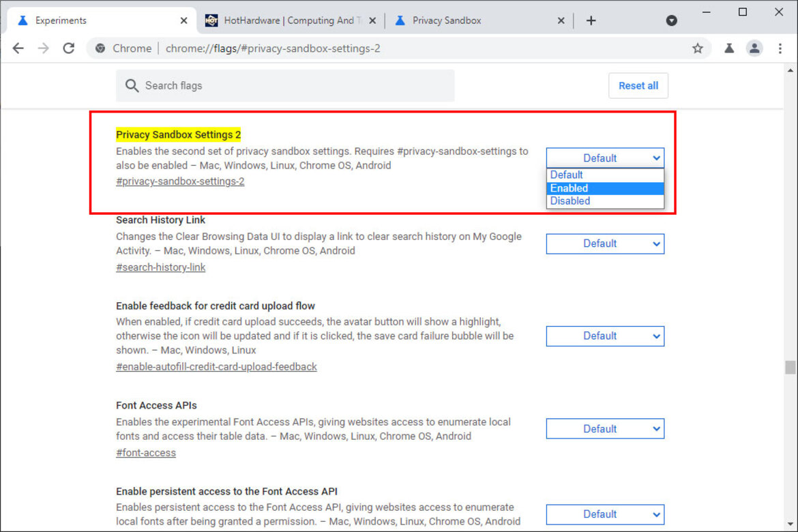The width and height of the screenshot is (798, 532).
Task: Collapse the Privacy Sandbox Settings 2 dropdown
Action: pyautogui.click(x=605, y=158)
